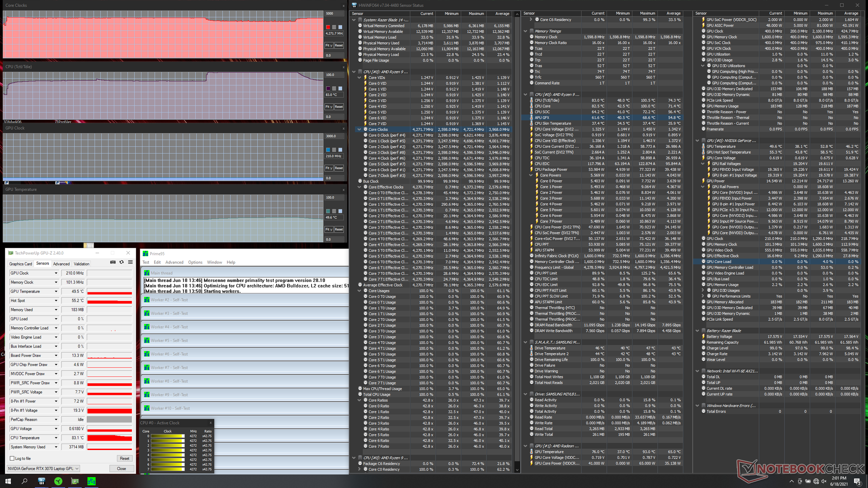Click the Prime95 taskbar icon
The width and height of the screenshot is (868, 488).
[x=91, y=481]
